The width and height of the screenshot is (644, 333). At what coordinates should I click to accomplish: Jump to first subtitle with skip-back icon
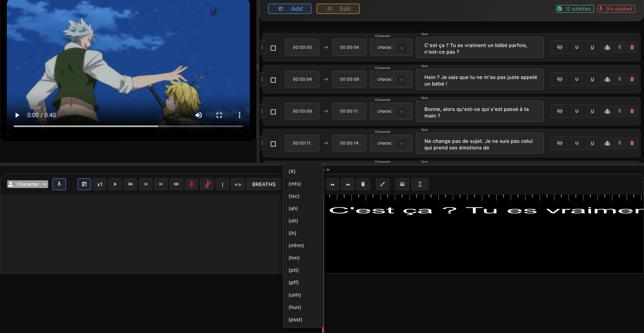(130, 184)
